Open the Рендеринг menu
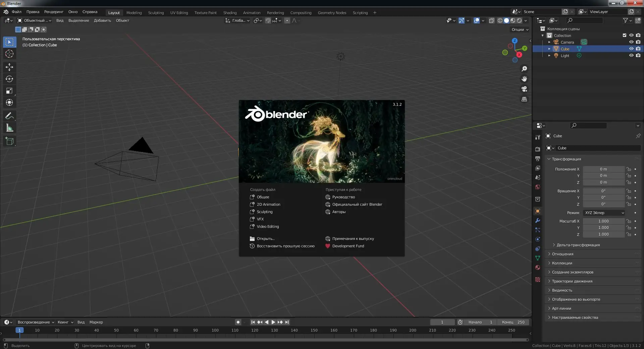Viewport: 644px width, 349px height. (54, 12)
